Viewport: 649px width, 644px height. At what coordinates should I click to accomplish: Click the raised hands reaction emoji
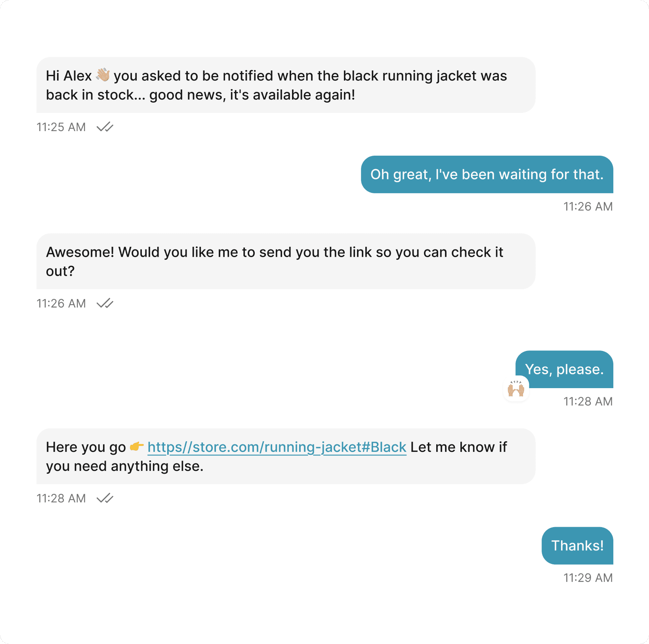click(x=516, y=389)
